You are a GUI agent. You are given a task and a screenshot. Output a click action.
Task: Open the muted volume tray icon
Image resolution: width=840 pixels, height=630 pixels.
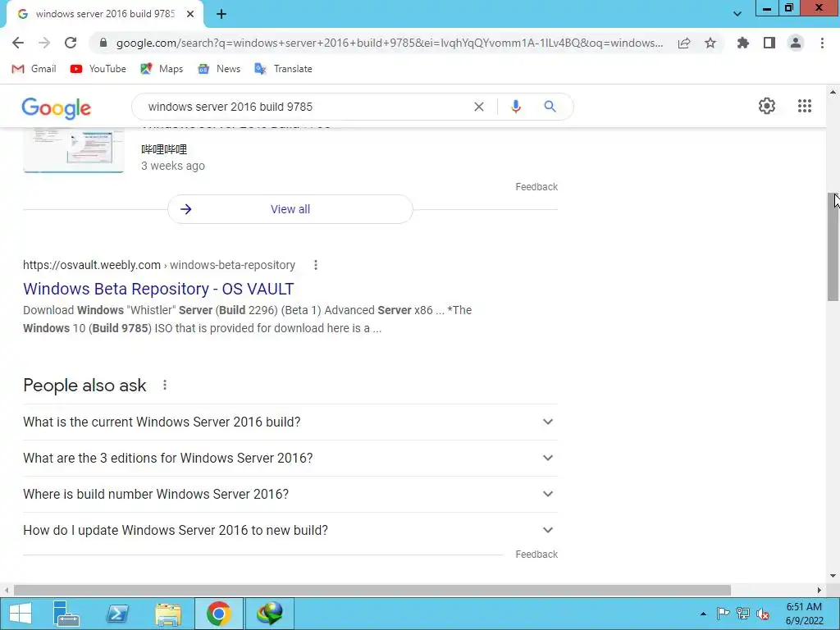763,614
